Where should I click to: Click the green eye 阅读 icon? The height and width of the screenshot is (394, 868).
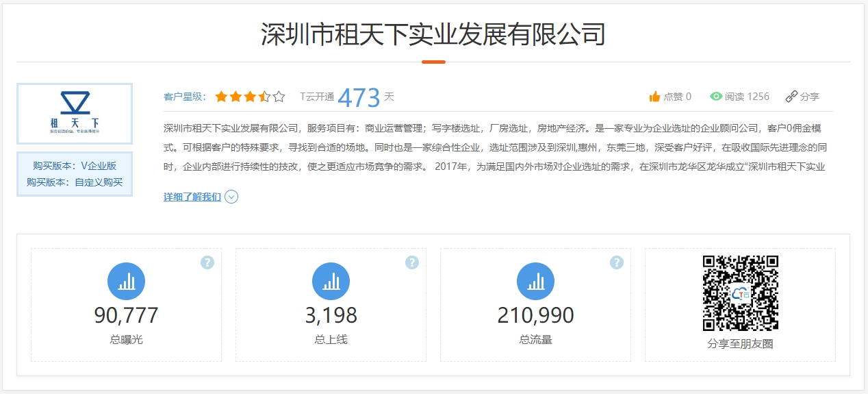tap(716, 97)
